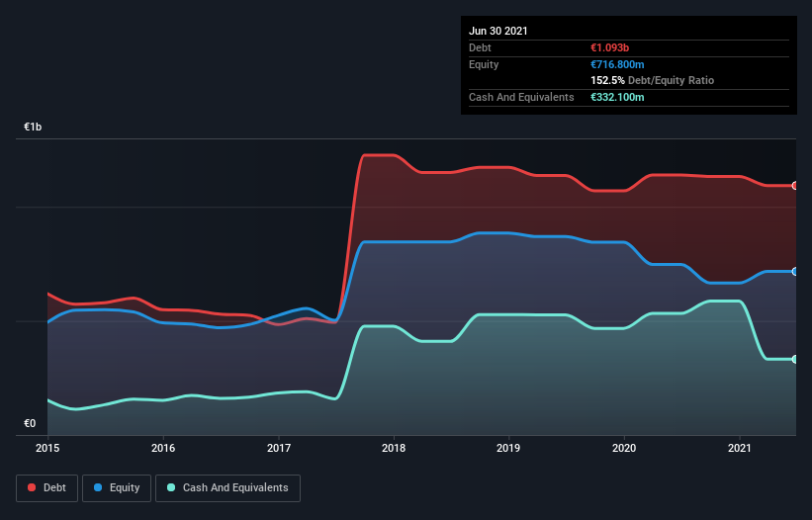Select the red Debt endpoint marker
Screen dimensions: 812x520
click(795, 185)
